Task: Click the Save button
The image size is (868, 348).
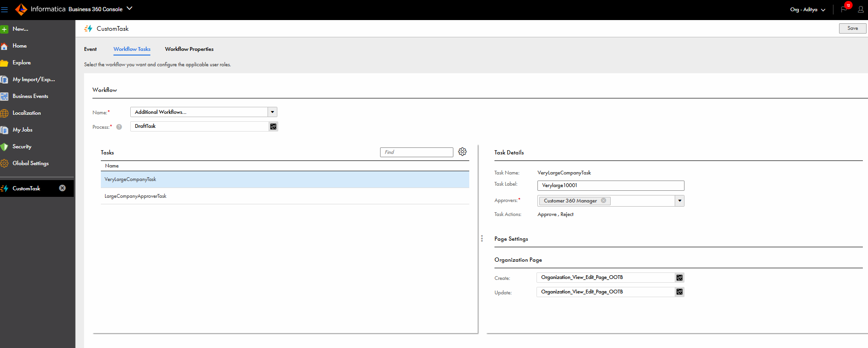Action: pos(853,28)
